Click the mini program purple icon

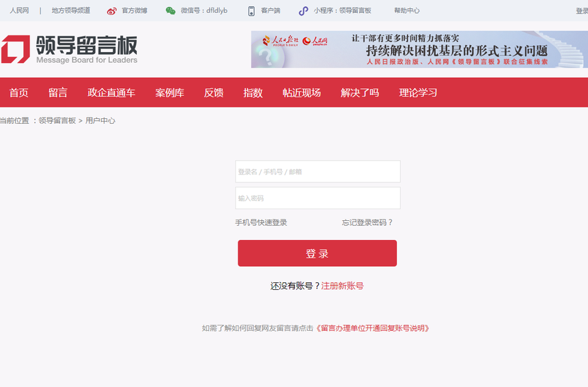coord(303,11)
